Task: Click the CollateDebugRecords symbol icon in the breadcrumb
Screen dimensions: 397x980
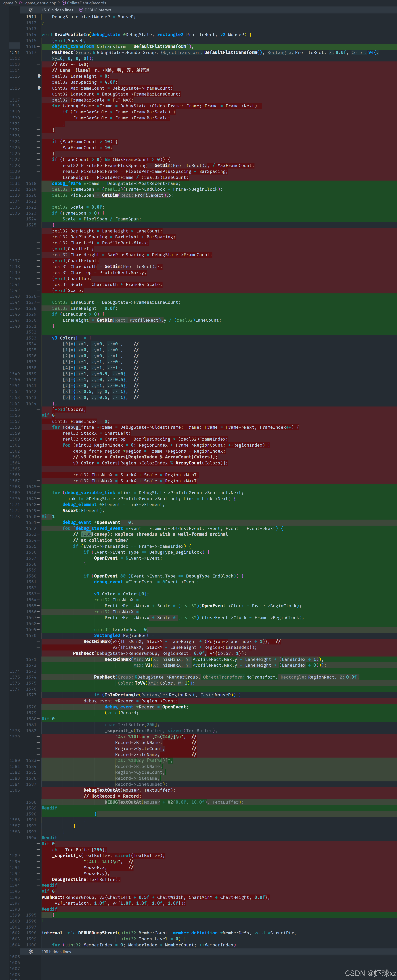Action: click(x=64, y=3)
